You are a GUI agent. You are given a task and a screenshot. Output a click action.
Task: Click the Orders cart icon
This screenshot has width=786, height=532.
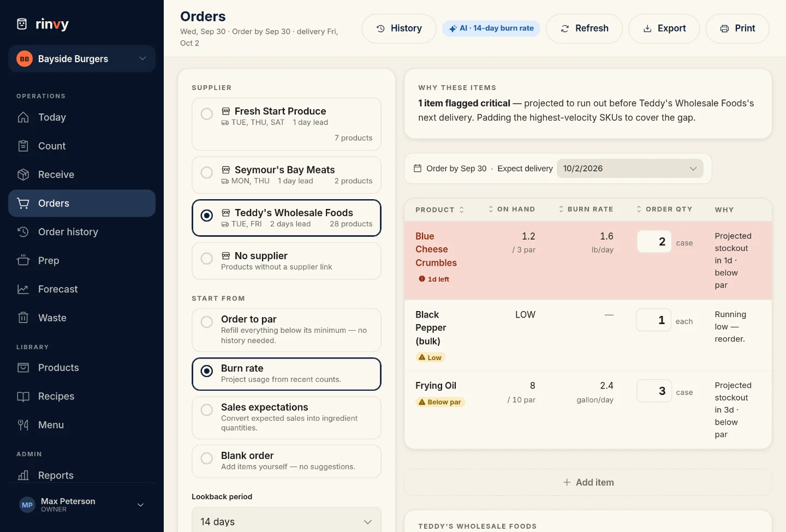click(x=23, y=203)
